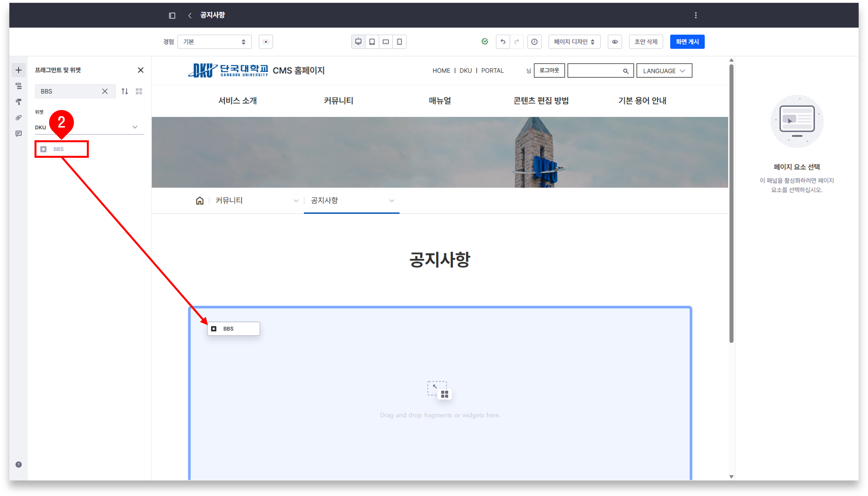This screenshot has width=868, height=496.
Task: Click the undo arrow in toolbar
Action: tap(503, 42)
